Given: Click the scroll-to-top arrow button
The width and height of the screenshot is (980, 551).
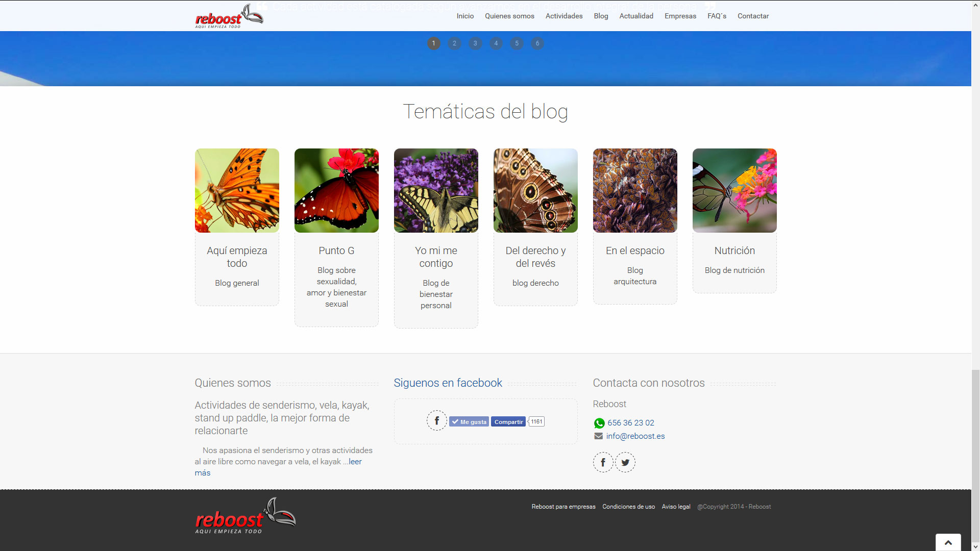Looking at the screenshot, I should (x=948, y=542).
